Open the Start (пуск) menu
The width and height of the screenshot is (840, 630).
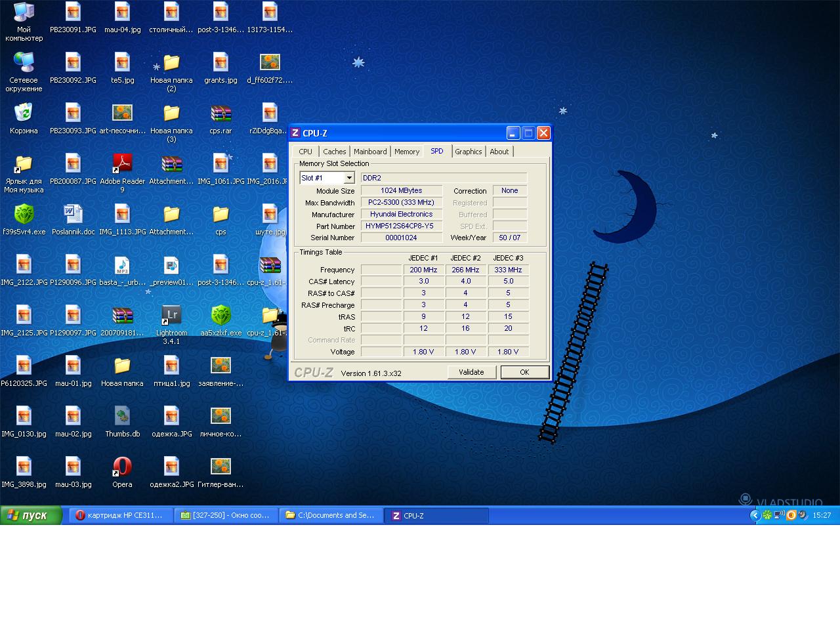tap(31, 516)
